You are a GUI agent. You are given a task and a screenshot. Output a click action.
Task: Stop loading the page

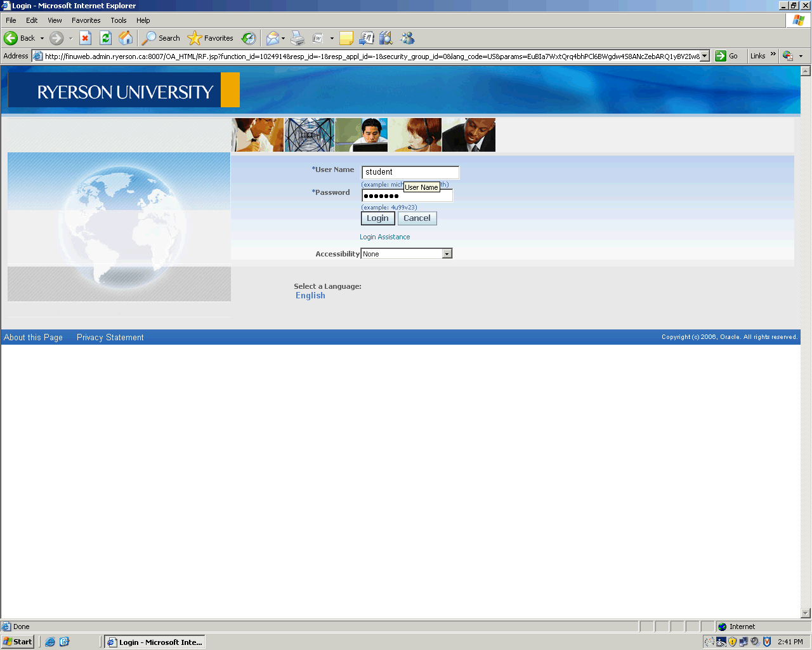tap(86, 38)
